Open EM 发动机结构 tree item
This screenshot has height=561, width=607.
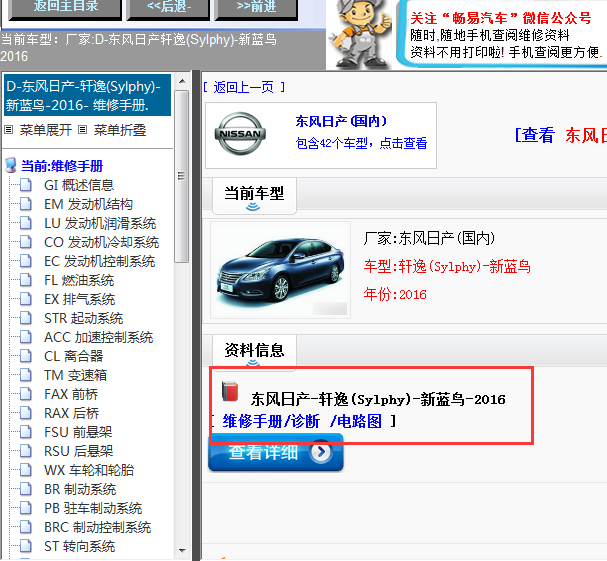click(x=88, y=204)
